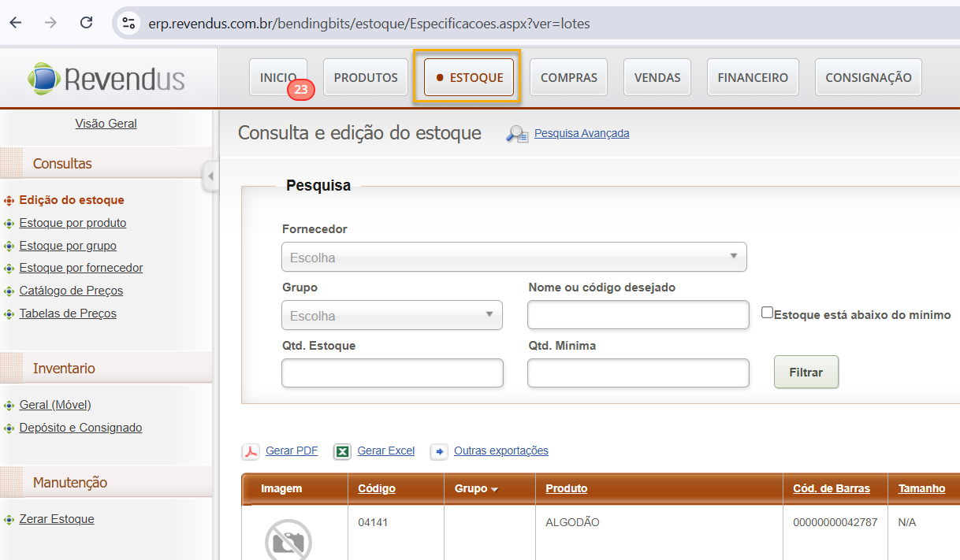Open the Fornecedor dropdown

click(514, 257)
